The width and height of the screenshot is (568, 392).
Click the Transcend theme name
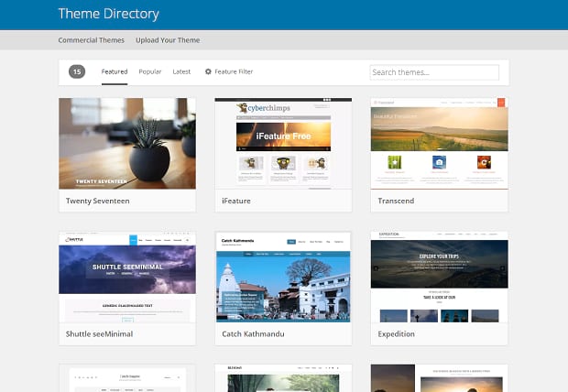[x=396, y=201]
